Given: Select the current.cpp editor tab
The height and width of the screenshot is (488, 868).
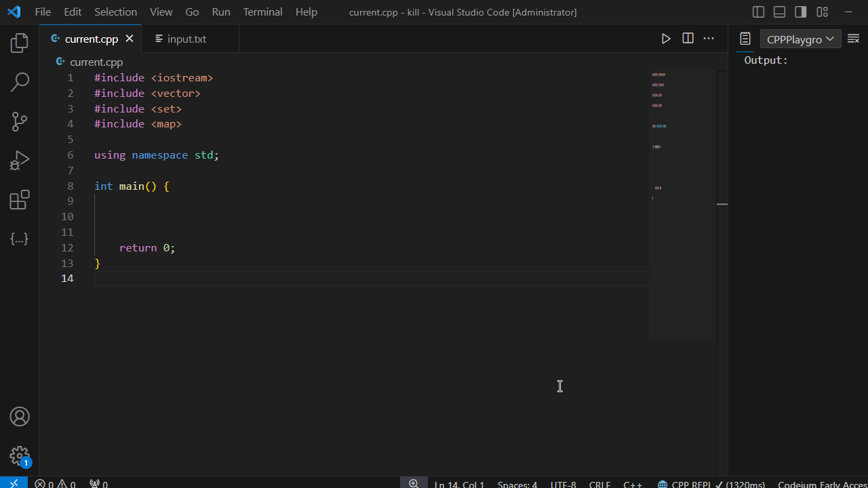Looking at the screenshot, I should tap(91, 39).
